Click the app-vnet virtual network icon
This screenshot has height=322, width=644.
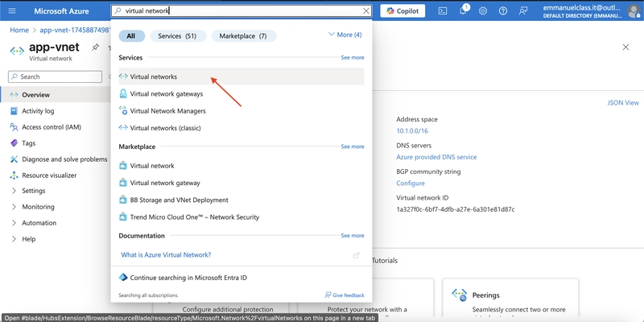(x=17, y=51)
